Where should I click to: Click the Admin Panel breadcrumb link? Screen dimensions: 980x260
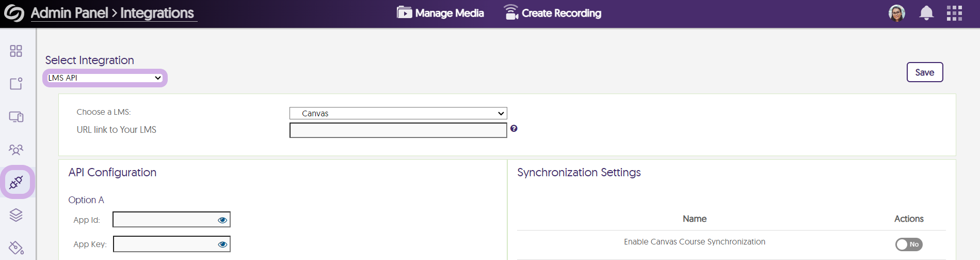[69, 13]
